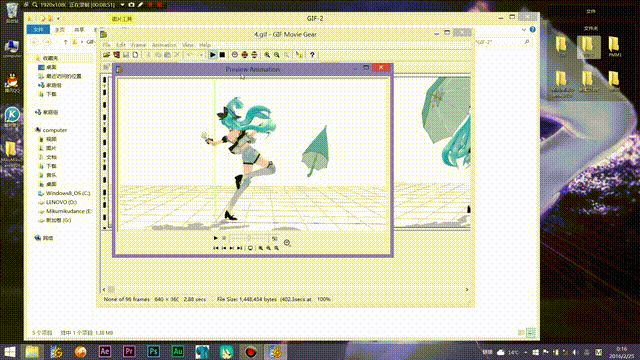
Task: Jump to the last frame in preview
Action: point(240,248)
